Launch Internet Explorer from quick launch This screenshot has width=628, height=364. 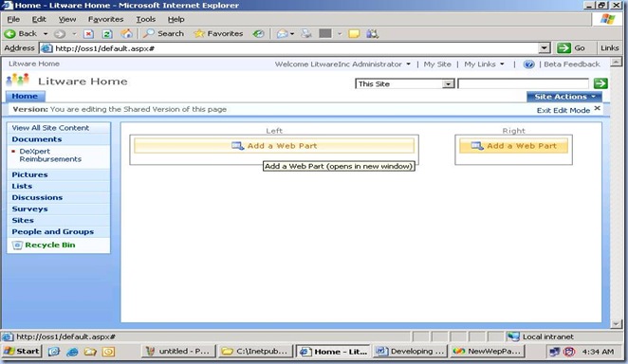[x=72, y=352]
